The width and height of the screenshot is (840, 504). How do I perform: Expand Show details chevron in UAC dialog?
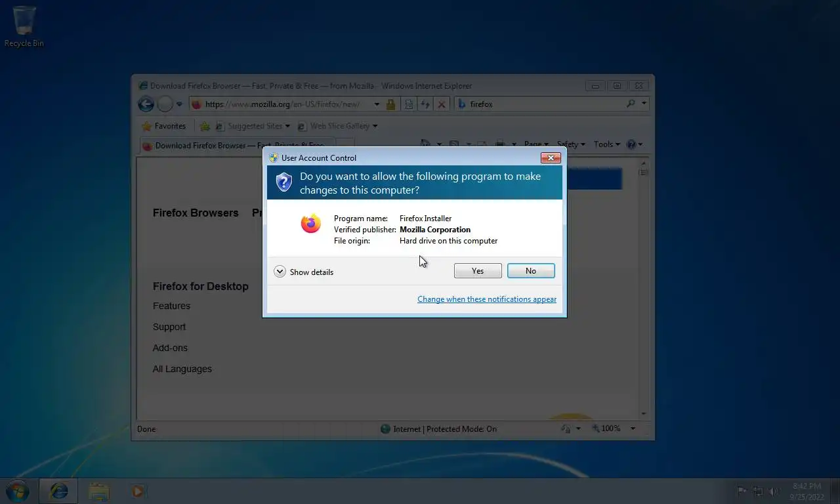click(280, 272)
